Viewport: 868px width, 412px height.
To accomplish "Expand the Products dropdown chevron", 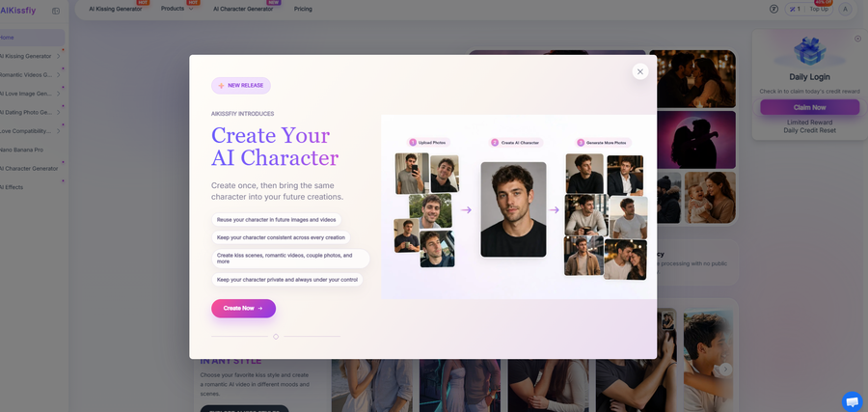I will tap(191, 9).
